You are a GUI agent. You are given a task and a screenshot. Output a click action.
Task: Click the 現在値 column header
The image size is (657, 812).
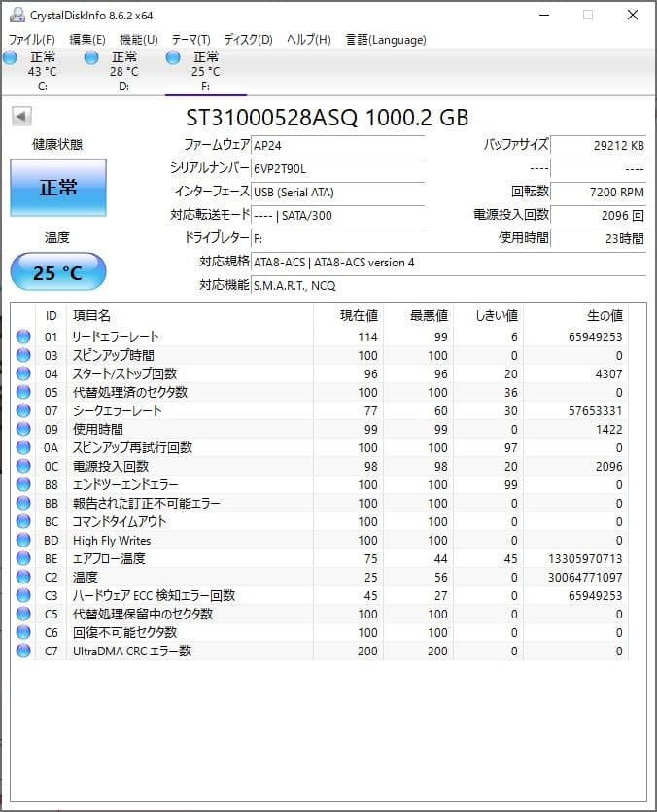pyautogui.click(x=349, y=315)
